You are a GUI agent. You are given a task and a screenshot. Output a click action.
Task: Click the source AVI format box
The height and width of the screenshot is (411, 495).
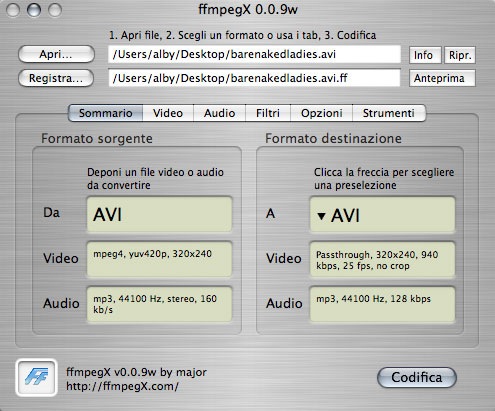pos(159,214)
